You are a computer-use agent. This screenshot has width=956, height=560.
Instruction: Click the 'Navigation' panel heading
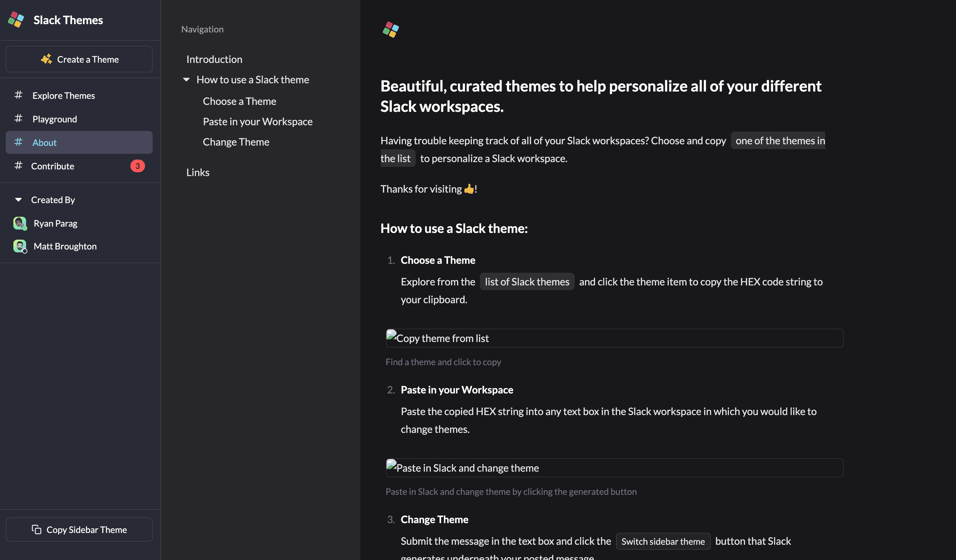click(x=202, y=29)
